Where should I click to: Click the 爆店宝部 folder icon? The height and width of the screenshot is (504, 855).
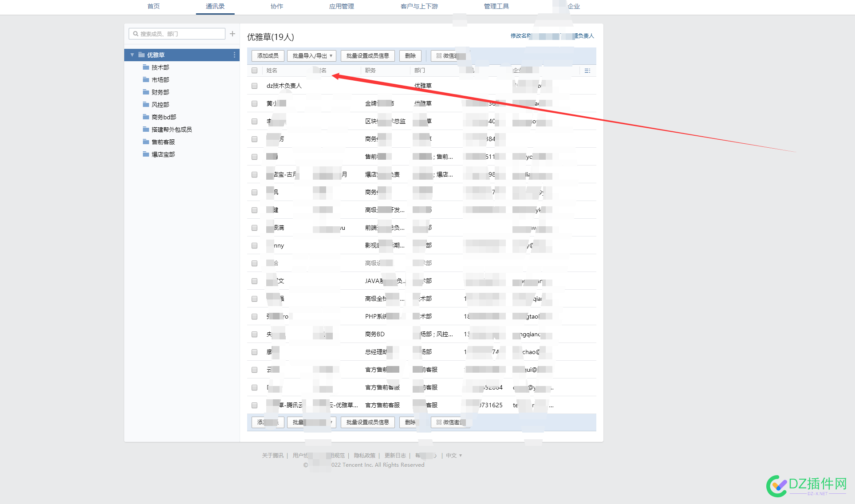tap(146, 154)
